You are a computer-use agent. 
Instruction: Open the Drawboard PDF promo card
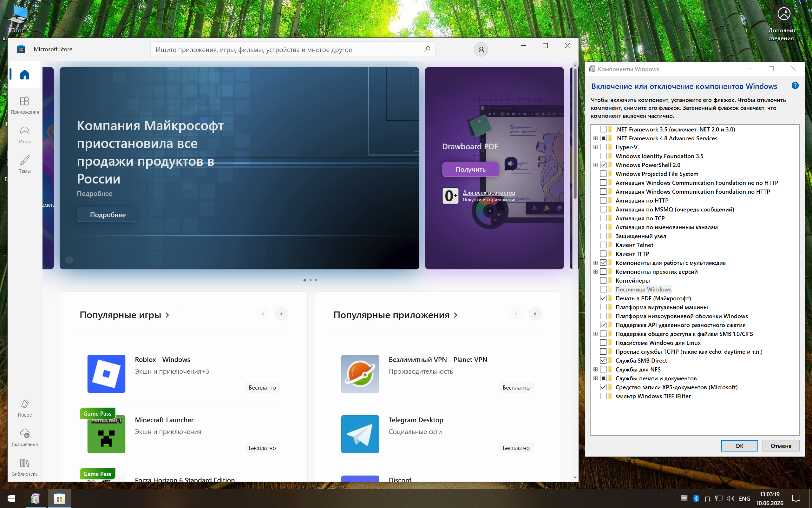494,168
